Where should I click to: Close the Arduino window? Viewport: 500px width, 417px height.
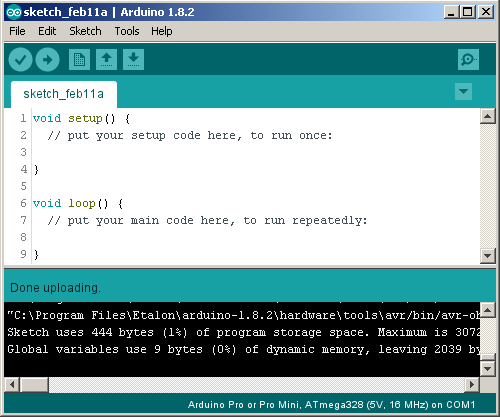[x=486, y=12]
